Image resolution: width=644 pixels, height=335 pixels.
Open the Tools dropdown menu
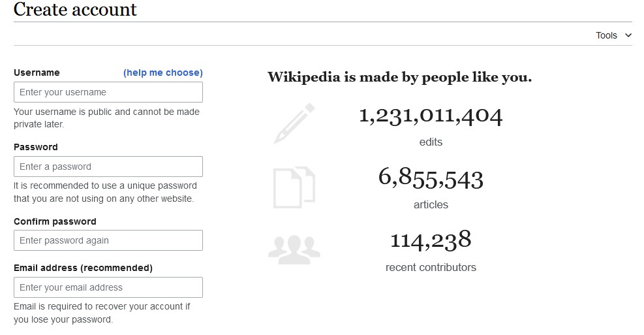(613, 35)
